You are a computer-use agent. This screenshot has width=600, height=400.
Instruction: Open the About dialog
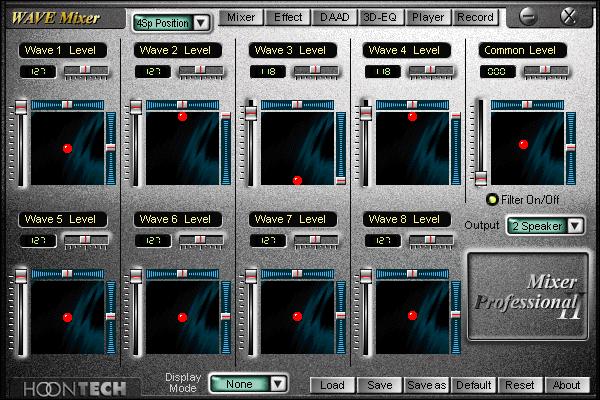coord(566,385)
